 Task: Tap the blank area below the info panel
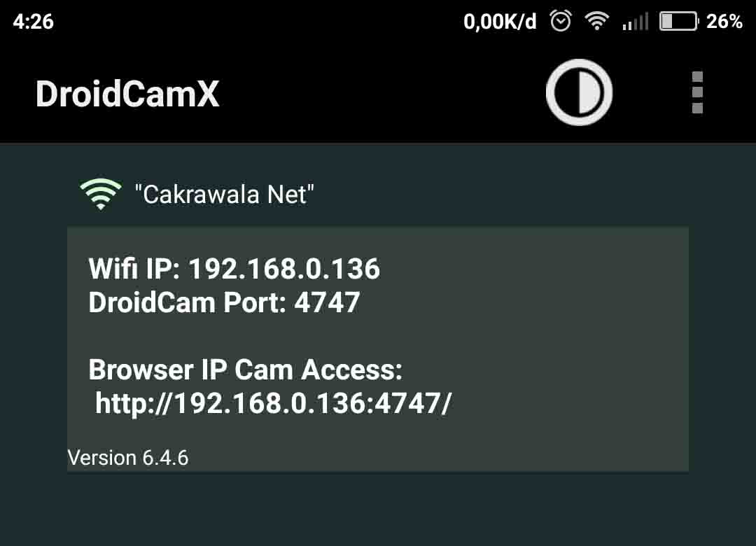[x=378, y=509]
